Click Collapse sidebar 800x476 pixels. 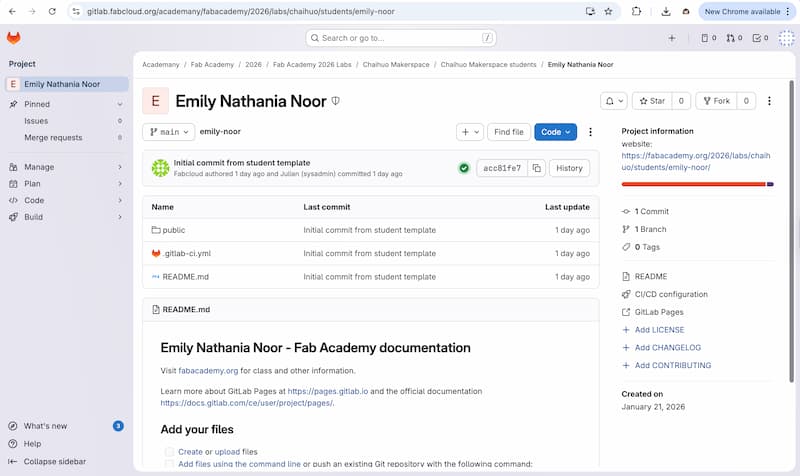[x=47, y=461]
